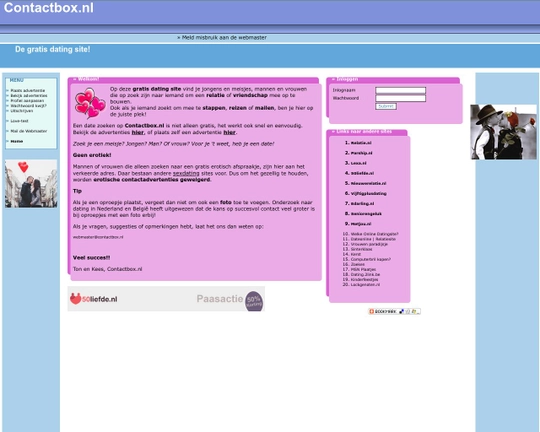Open link 10. Welke Online Datingsite?
This screenshot has width=540, height=432.
tap(374, 234)
